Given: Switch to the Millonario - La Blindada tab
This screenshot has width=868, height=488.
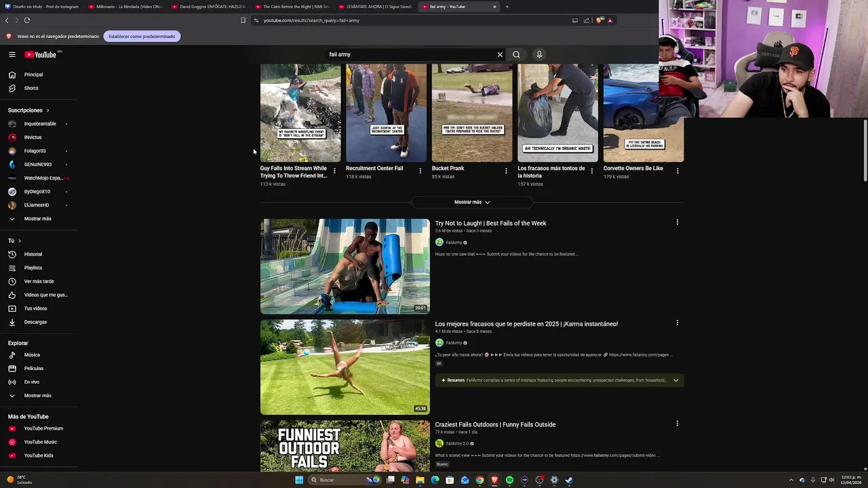Looking at the screenshot, I should tap(125, 7).
